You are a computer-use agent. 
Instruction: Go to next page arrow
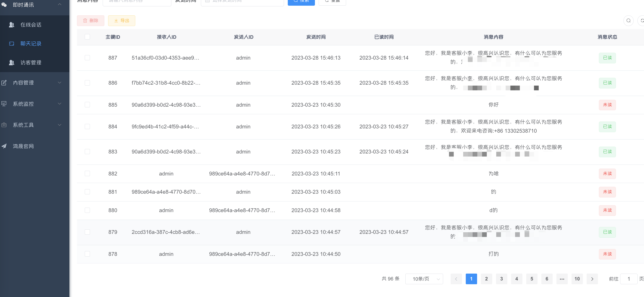(592, 279)
